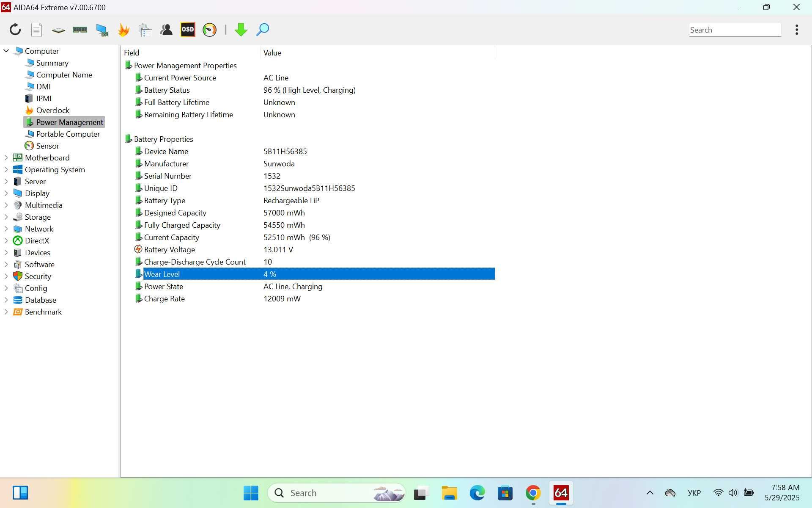This screenshot has height=508, width=812.
Task: Select the Config tree item
Action: point(36,288)
